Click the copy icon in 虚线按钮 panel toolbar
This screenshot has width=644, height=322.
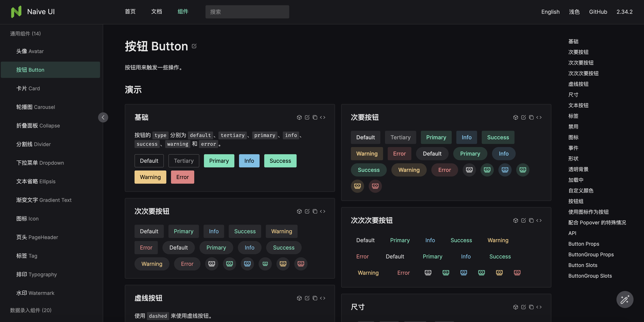[x=315, y=297]
